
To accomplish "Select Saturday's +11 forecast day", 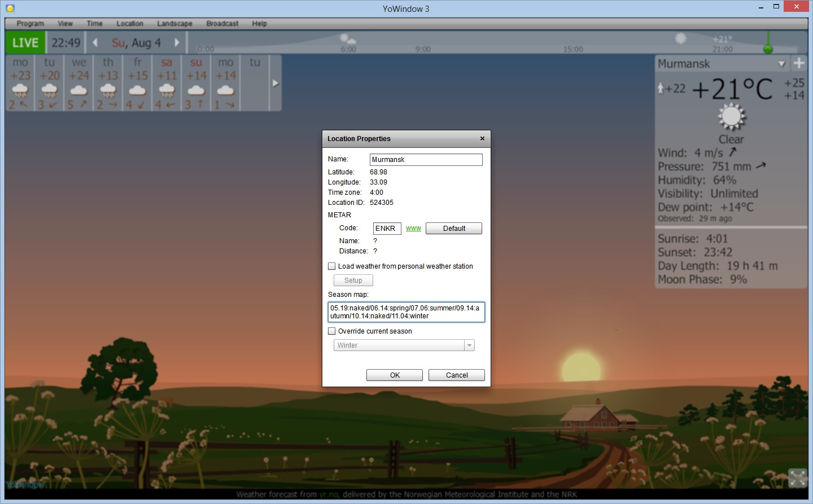I will [167, 83].
